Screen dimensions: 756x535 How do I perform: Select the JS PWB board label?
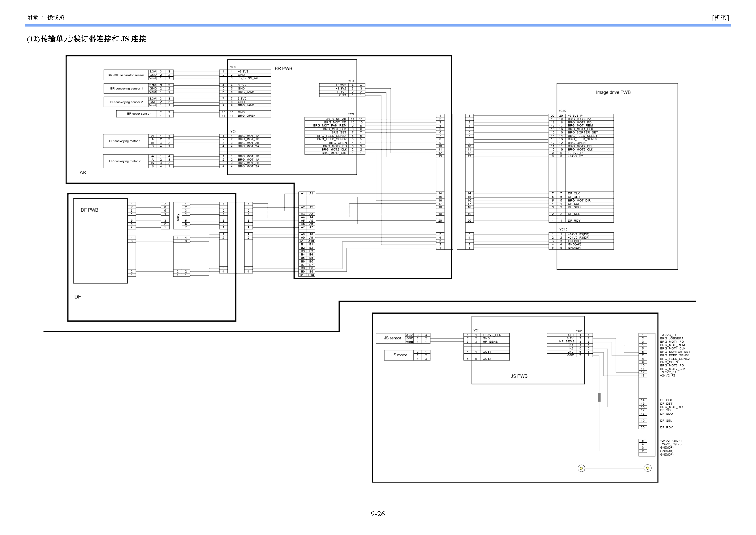pos(519,376)
